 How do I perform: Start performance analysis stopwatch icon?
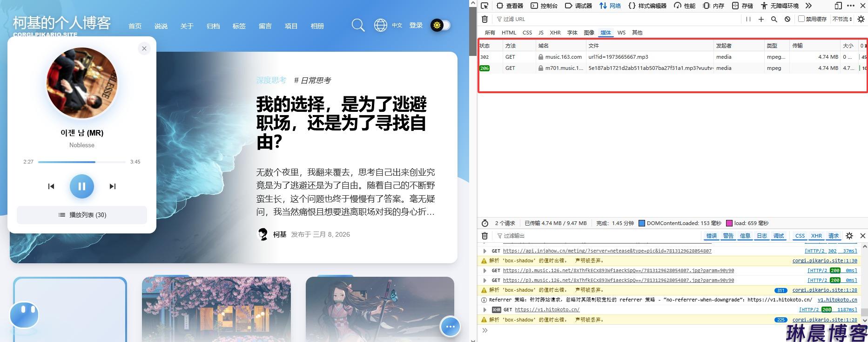(x=484, y=223)
